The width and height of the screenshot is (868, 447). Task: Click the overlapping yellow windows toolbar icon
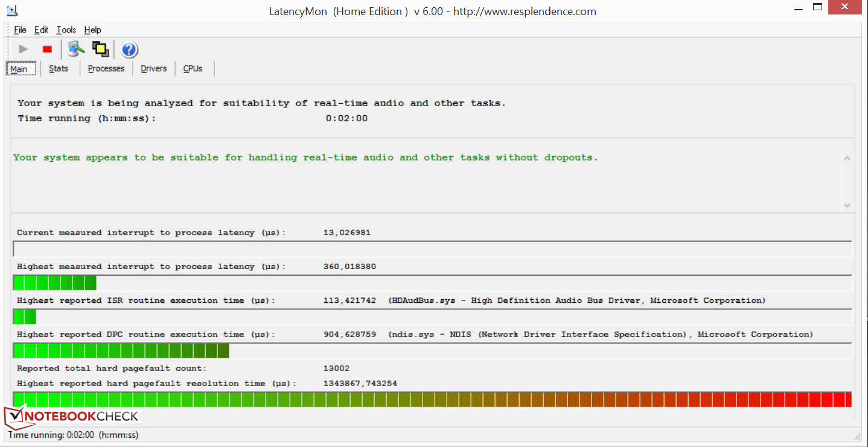(x=100, y=49)
